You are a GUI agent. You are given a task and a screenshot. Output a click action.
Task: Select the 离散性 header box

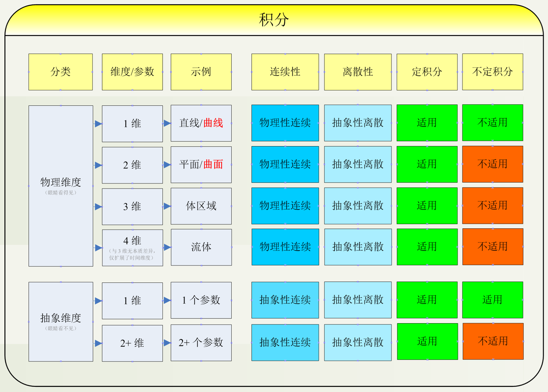[x=358, y=72]
